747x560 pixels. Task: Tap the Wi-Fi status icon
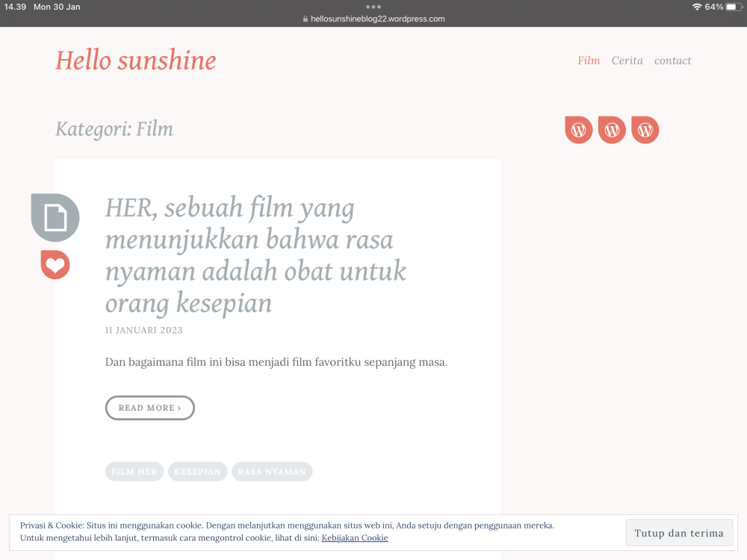[697, 7]
